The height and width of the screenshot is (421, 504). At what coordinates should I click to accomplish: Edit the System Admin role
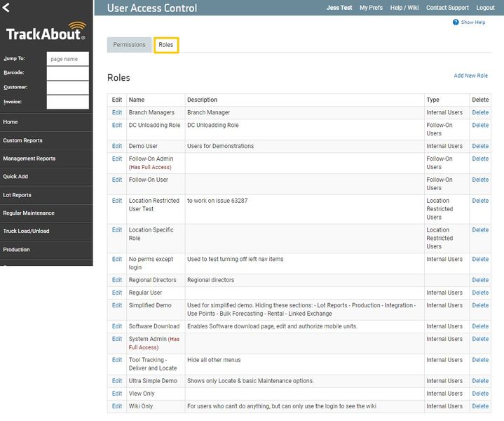click(x=117, y=339)
